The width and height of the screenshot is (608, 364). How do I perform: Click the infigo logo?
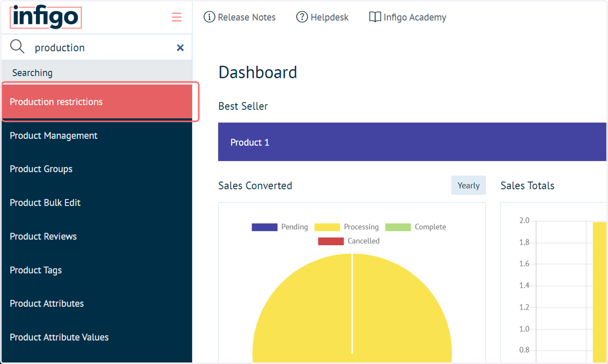click(x=46, y=17)
